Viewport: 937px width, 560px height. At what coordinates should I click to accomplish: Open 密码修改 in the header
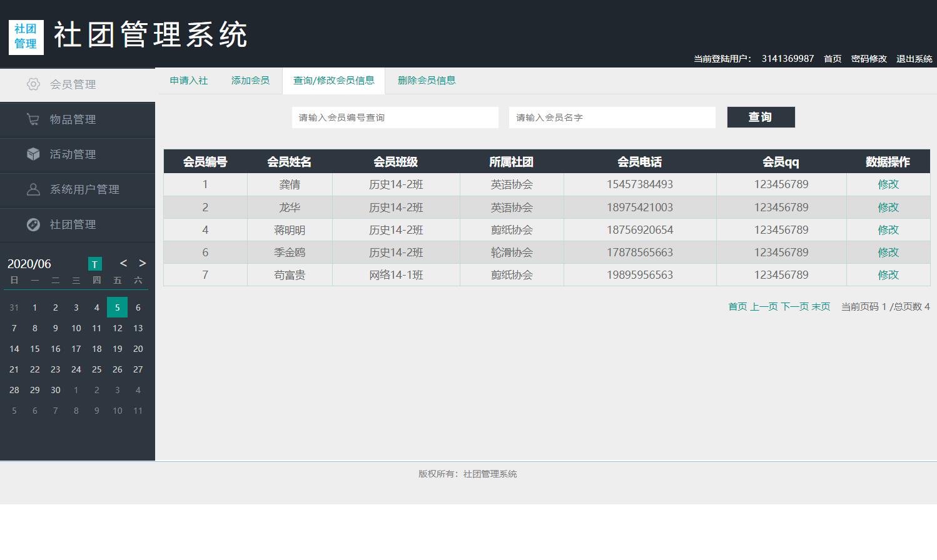tap(869, 59)
